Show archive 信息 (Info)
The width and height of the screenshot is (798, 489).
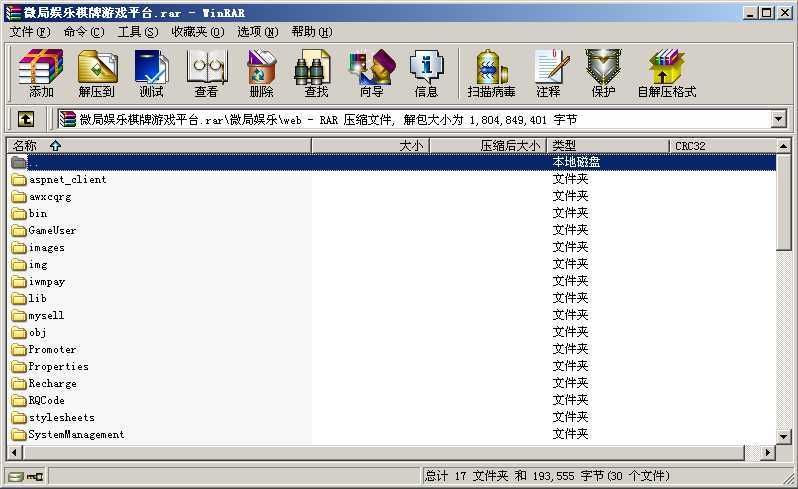(426, 74)
